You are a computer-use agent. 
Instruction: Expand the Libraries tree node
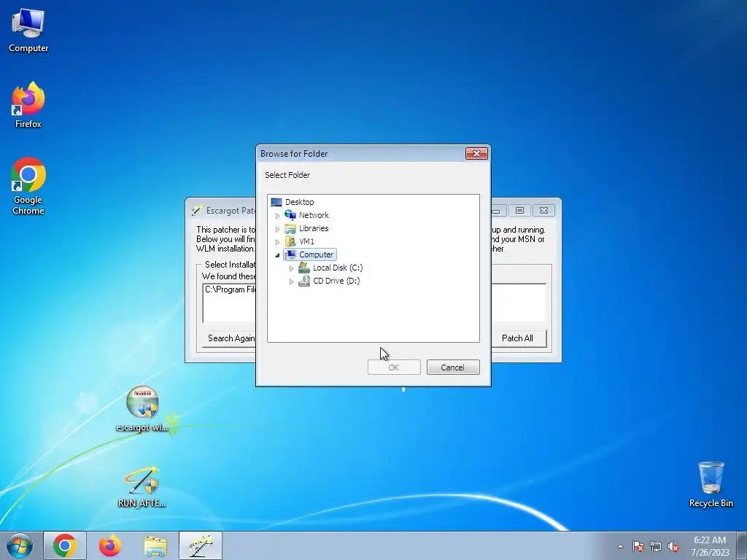(x=278, y=229)
